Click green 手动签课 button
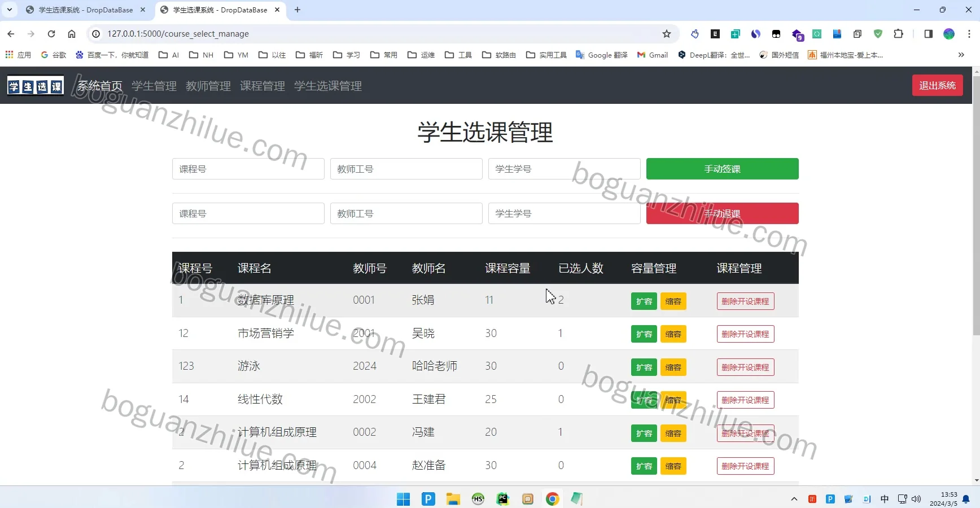Screen dimensions: 980x508 coord(722,169)
